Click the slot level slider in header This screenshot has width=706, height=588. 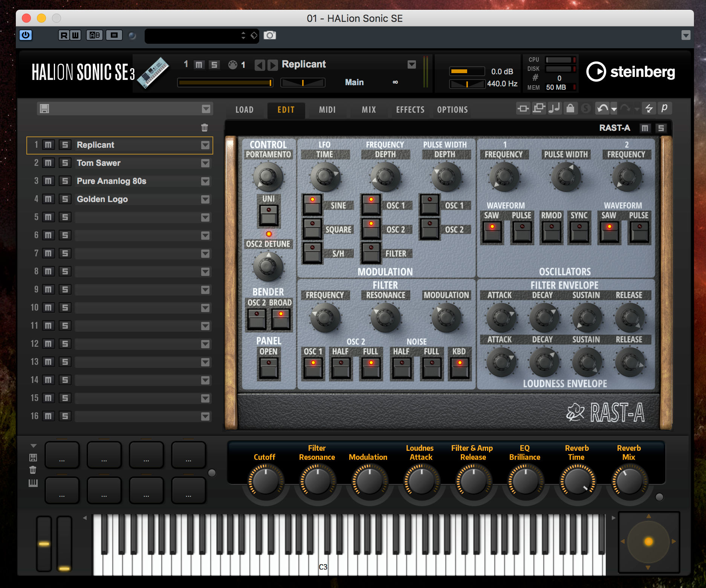click(225, 83)
